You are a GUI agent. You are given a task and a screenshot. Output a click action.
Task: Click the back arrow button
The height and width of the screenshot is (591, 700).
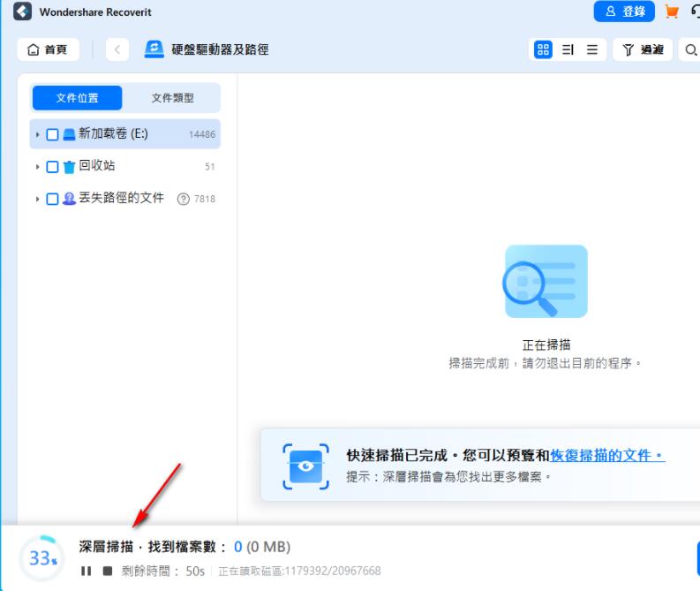coord(117,49)
